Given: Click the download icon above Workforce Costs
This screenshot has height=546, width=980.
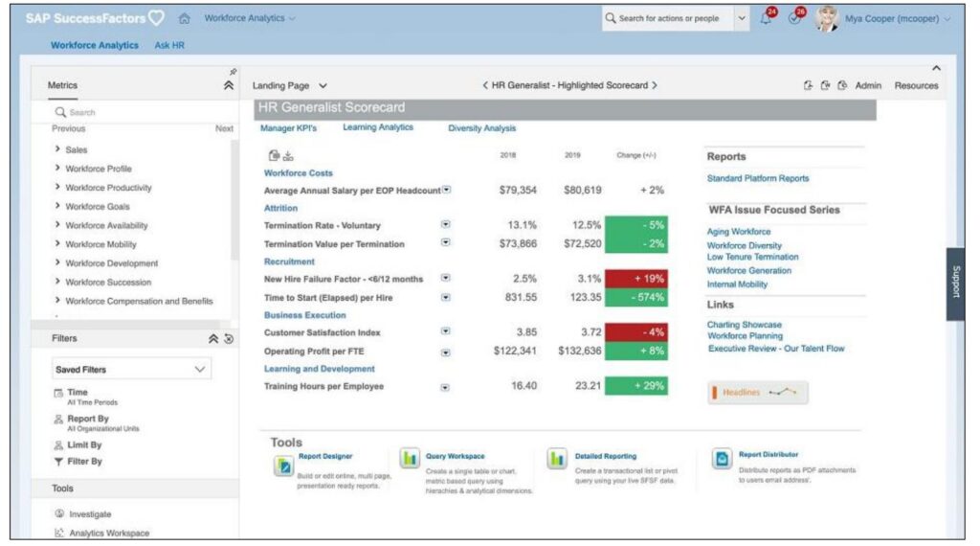Looking at the screenshot, I should coord(287,156).
